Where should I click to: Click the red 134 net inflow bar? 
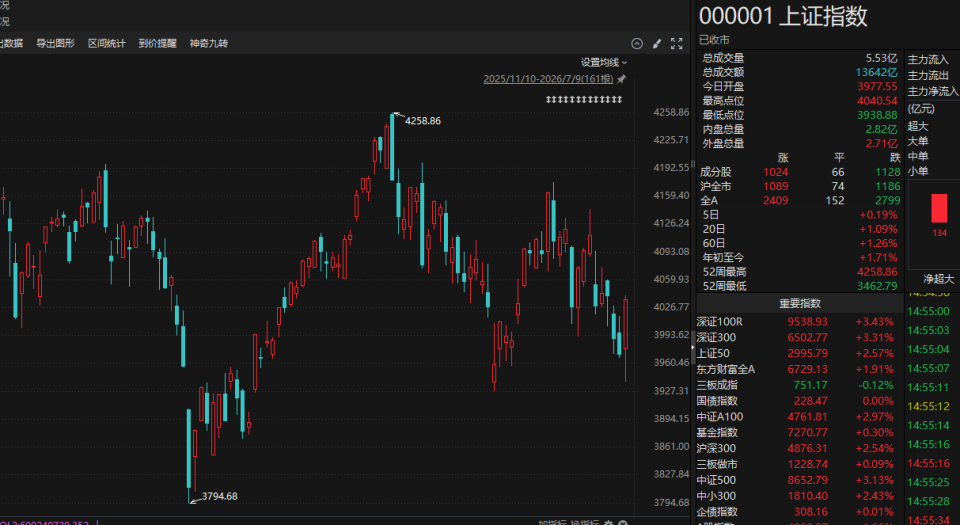[939, 208]
